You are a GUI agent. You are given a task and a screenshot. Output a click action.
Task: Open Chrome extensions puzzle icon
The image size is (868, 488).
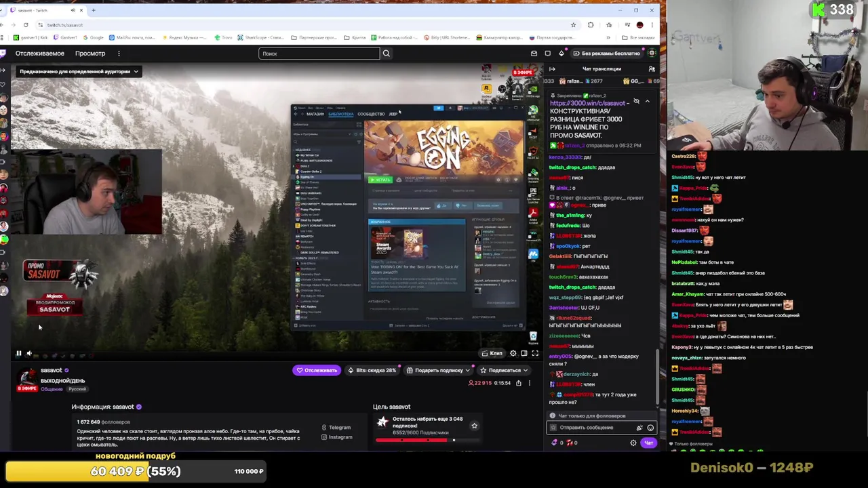point(591,25)
